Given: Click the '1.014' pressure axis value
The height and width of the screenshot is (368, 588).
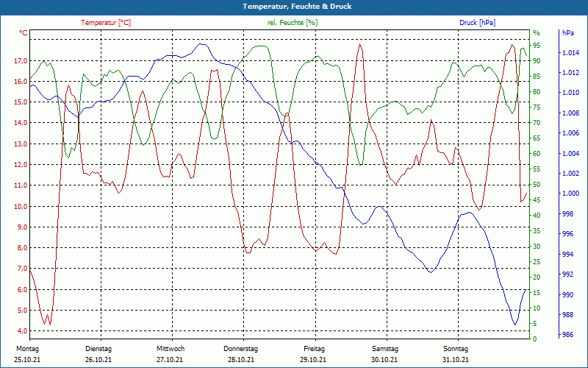Looking at the screenshot, I should [x=570, y=53].
